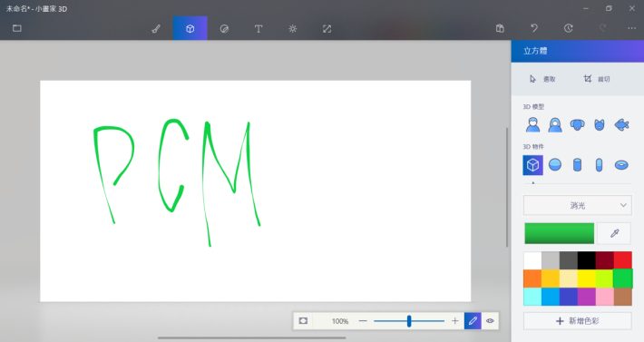
Task: Toggle the 3D view eye button
Action: tap(490, 321)
